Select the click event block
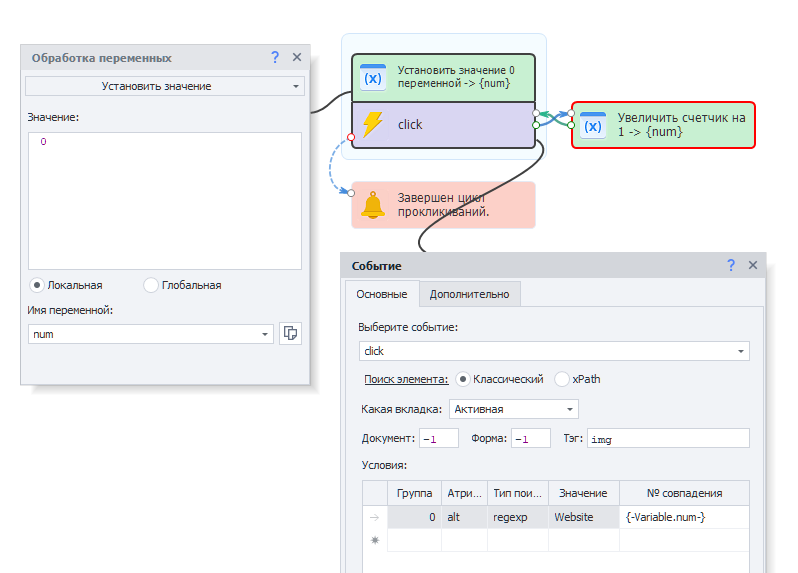 pos(443,125)
